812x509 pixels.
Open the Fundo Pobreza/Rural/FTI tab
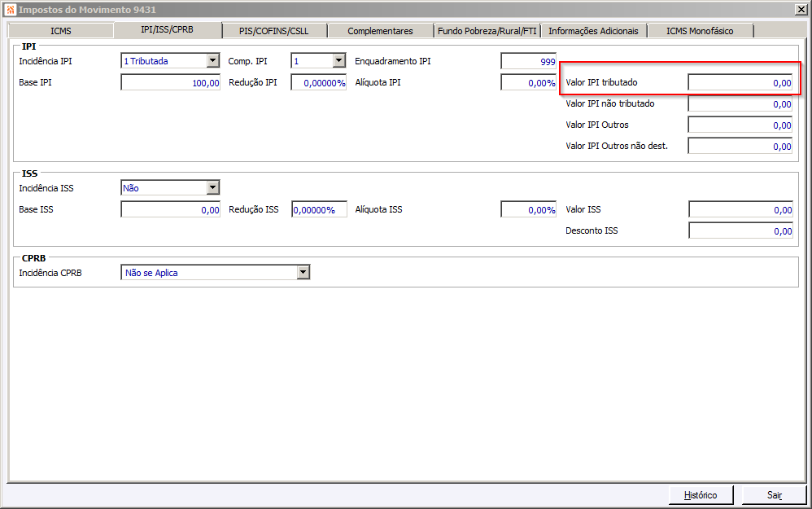(487, 31)
